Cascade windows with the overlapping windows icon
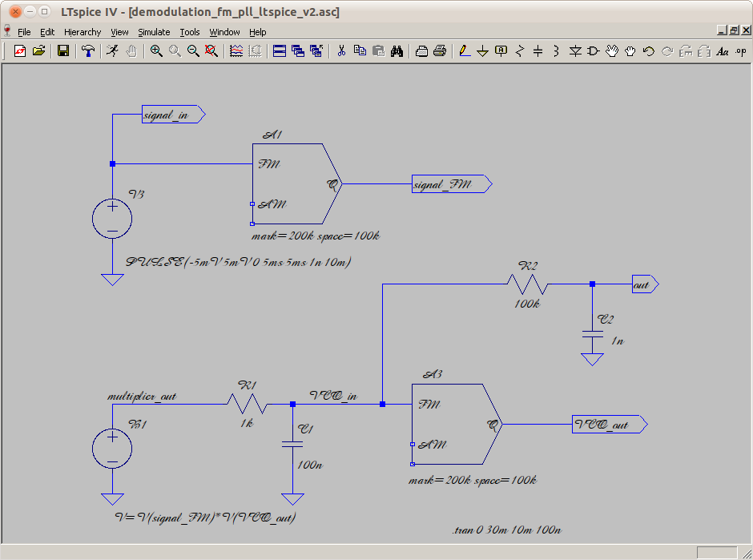This screenshot has height=560, width=753. 298,51
